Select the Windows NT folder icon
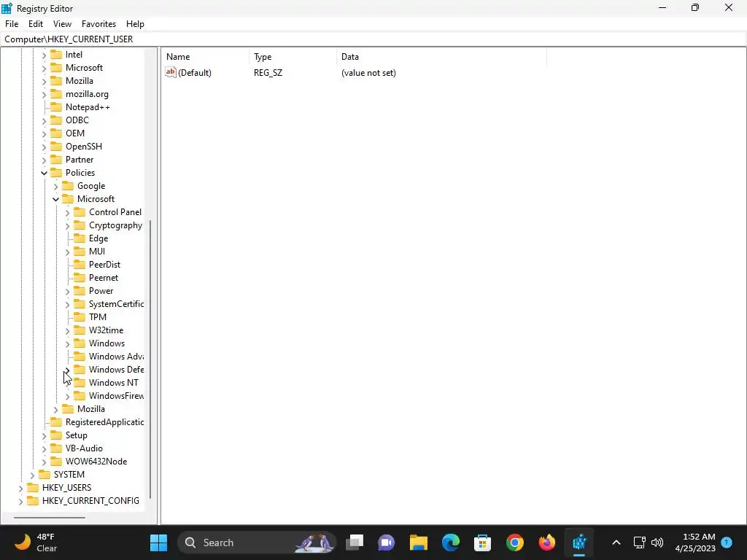Viewport: 747px width, 560px height. [80, 382]
